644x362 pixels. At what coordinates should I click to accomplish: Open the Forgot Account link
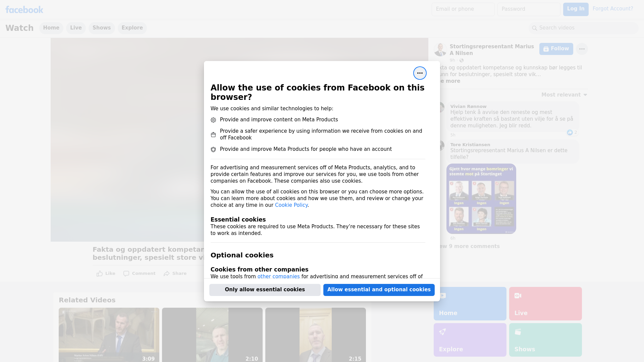click(x=613, y=9)
